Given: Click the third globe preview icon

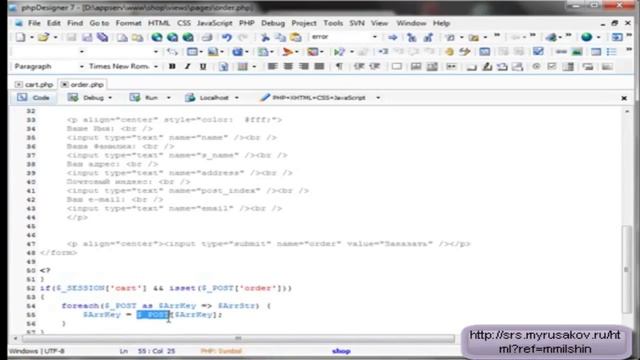Looking at the screenshot, I should pyautogui.click(x=188, y=38).
